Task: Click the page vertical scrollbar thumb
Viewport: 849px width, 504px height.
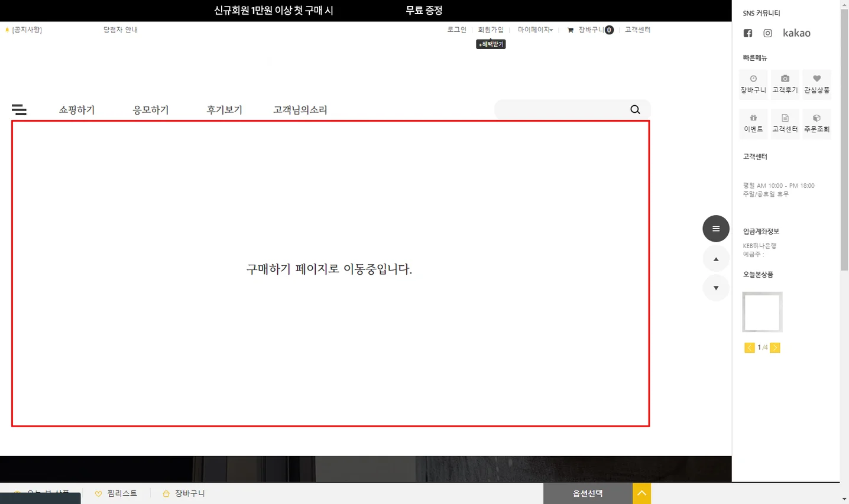Action: pyautogui.click(x=844, y=139)
